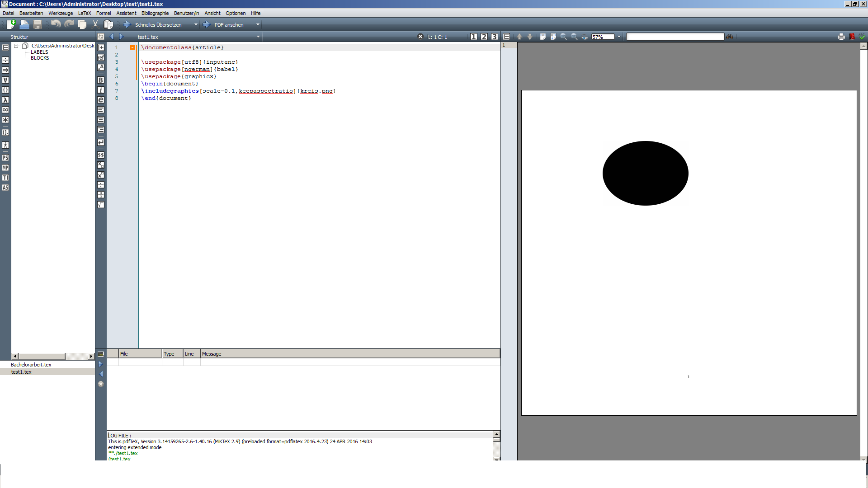868x488 pixels.
Task: Click the PDF search text field
Action: (675, 37)
